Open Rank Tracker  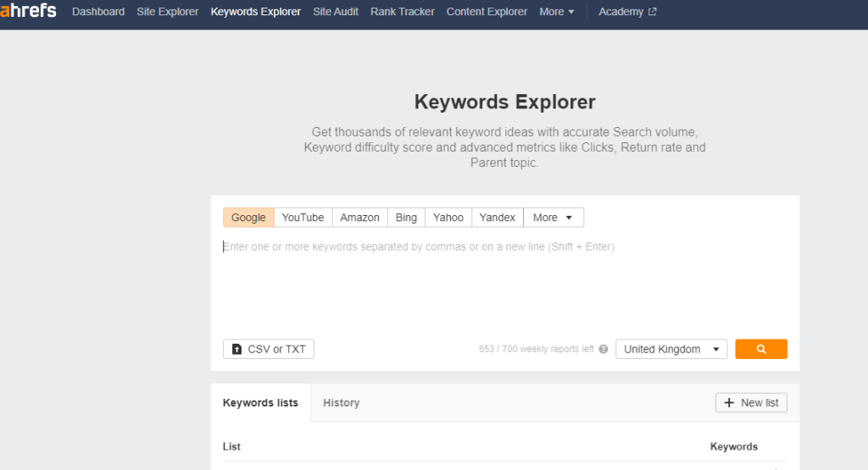(x=403, y=12)
